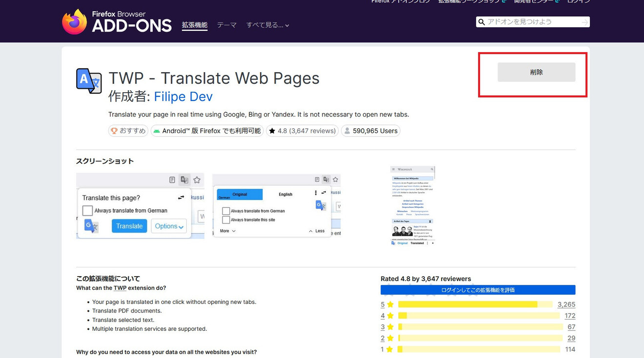Click the 4-star rating bar
This screenshot has width=644, height=358.
click(479, 316)
